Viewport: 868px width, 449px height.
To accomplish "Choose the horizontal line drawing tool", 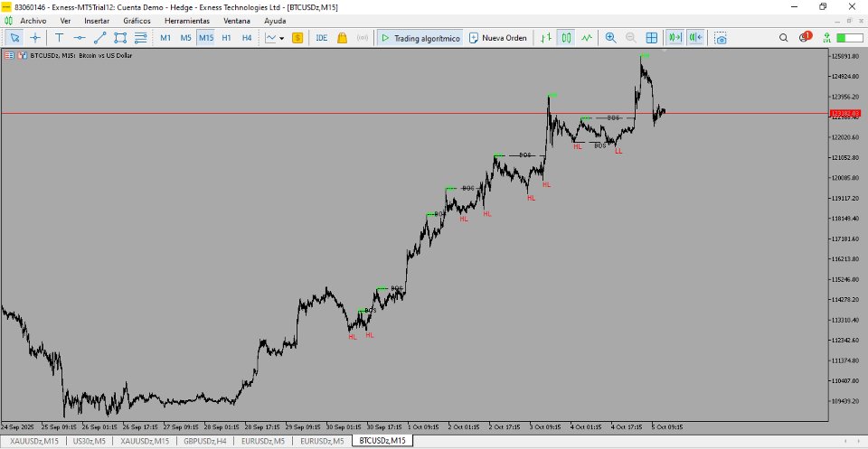I will click(x=80, y=38).
